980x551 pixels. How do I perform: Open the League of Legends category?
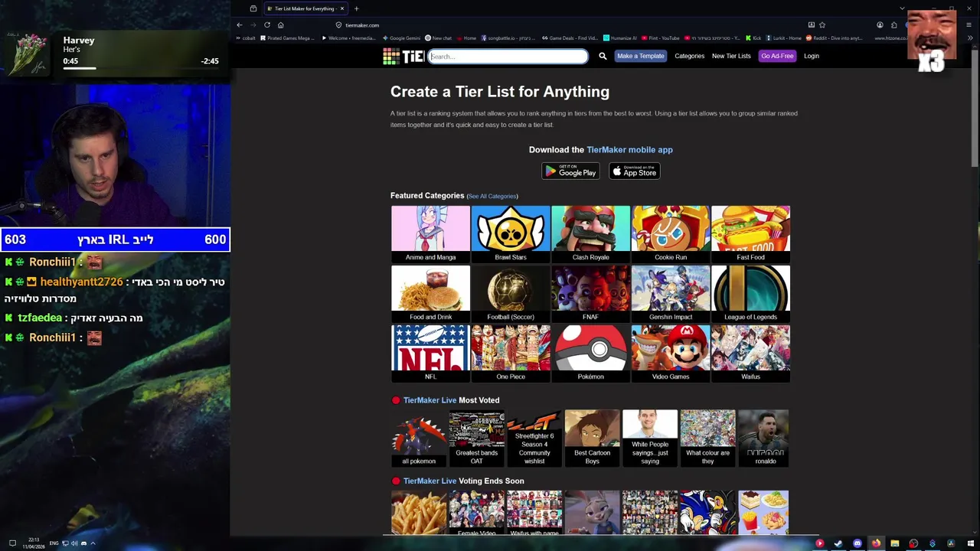(x=750, y=294)
